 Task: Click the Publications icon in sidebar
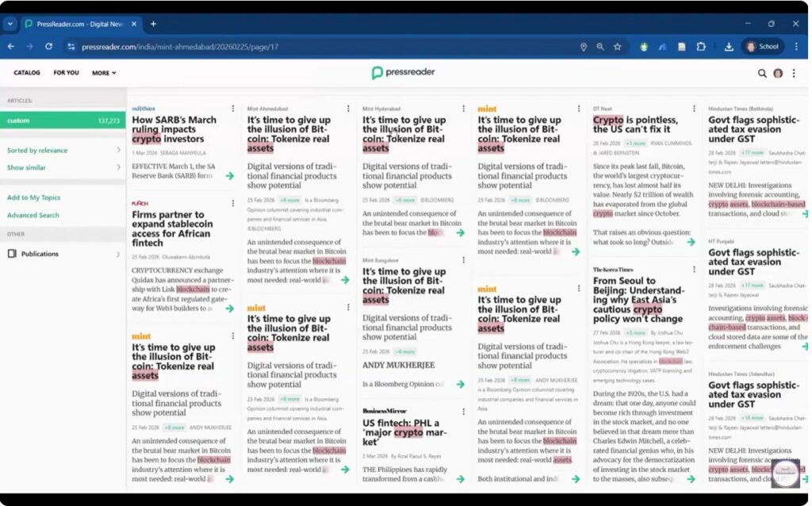12,254
